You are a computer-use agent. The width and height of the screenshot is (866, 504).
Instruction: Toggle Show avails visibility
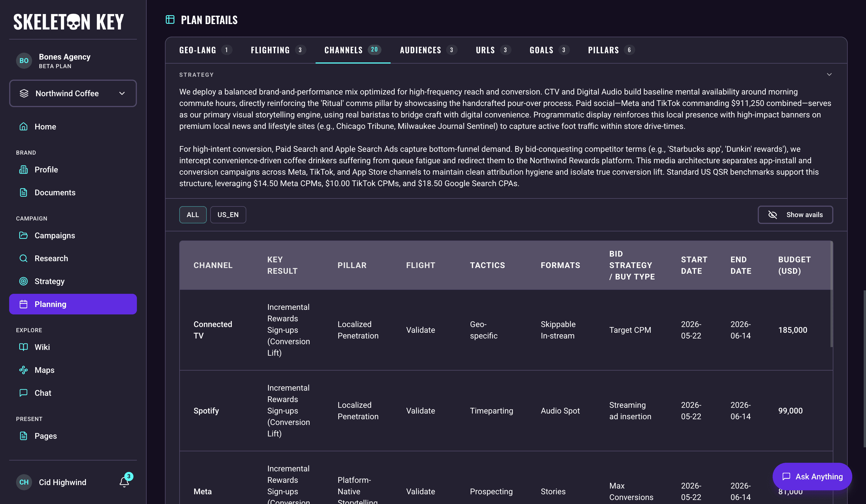[795, 215]
